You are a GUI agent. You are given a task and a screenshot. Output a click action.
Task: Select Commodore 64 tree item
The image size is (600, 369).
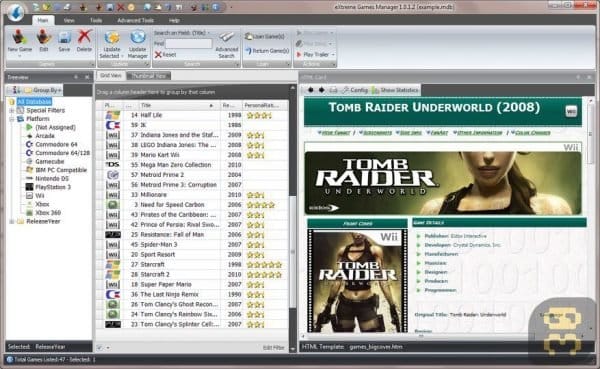56,144
